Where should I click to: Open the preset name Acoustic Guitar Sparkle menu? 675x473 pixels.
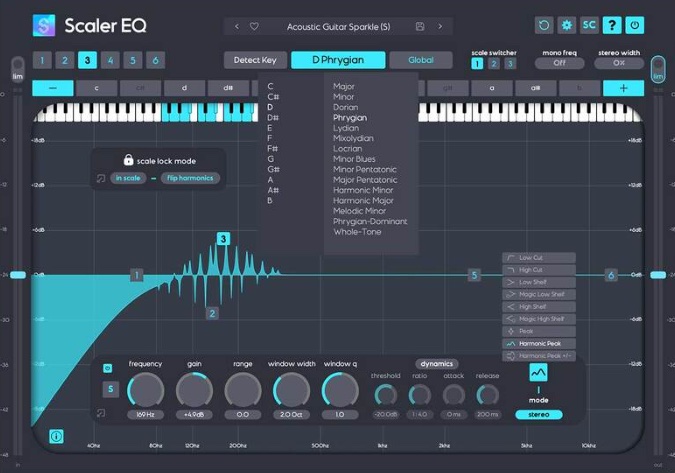point(338,27)
